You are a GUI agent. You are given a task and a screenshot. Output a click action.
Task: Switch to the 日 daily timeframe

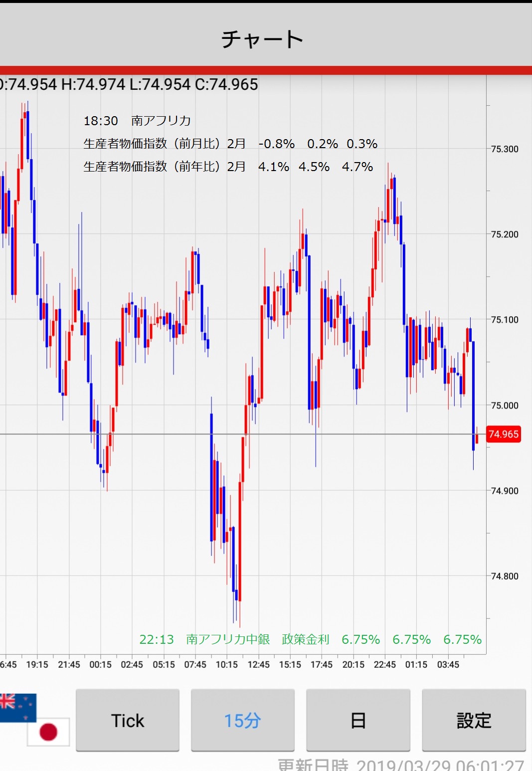358,721
